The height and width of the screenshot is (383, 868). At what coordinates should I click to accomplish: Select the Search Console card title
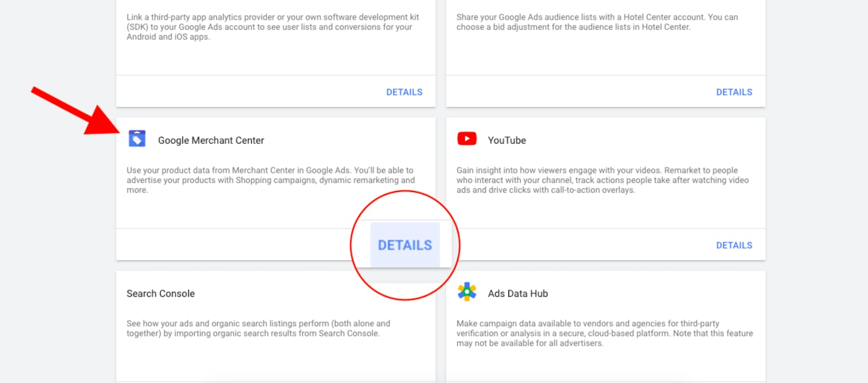[x=161, y=293]
